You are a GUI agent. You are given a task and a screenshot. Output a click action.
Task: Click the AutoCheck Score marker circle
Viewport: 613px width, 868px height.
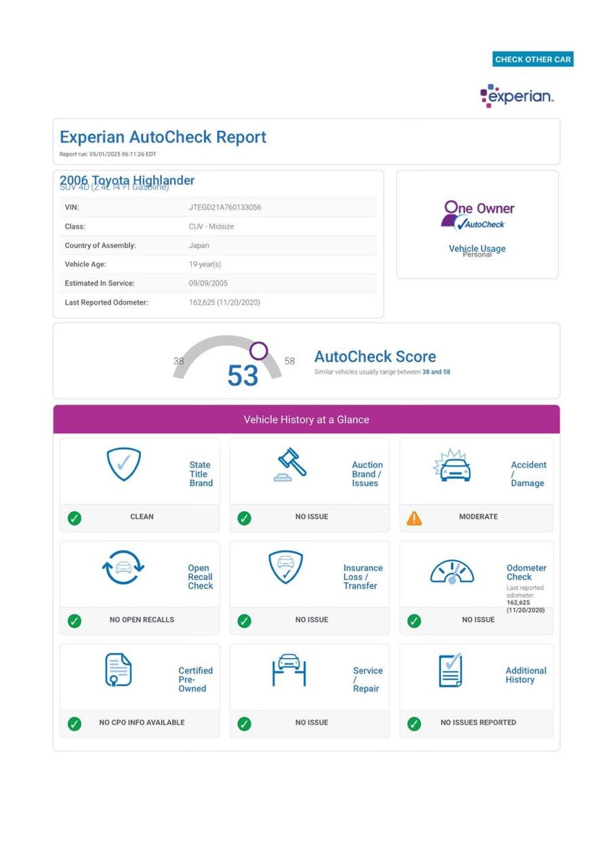[258, 352]
